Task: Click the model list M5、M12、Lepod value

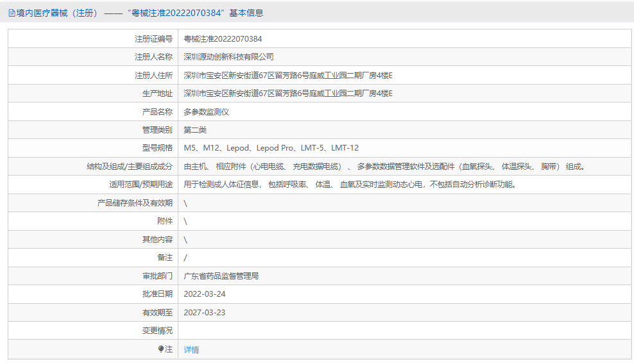Action: coord(271,148)
